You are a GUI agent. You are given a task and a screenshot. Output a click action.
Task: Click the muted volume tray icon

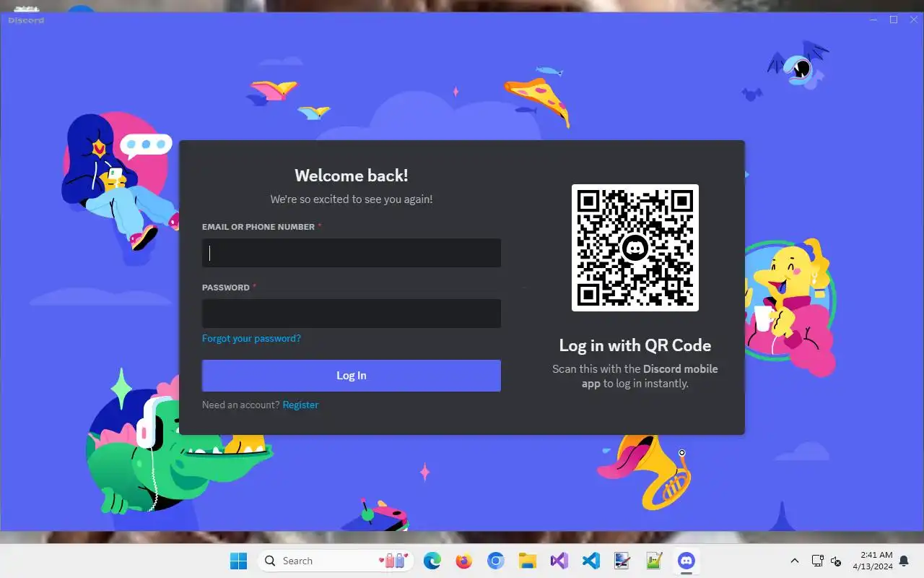pyautogui.click(x=837, y=561)
